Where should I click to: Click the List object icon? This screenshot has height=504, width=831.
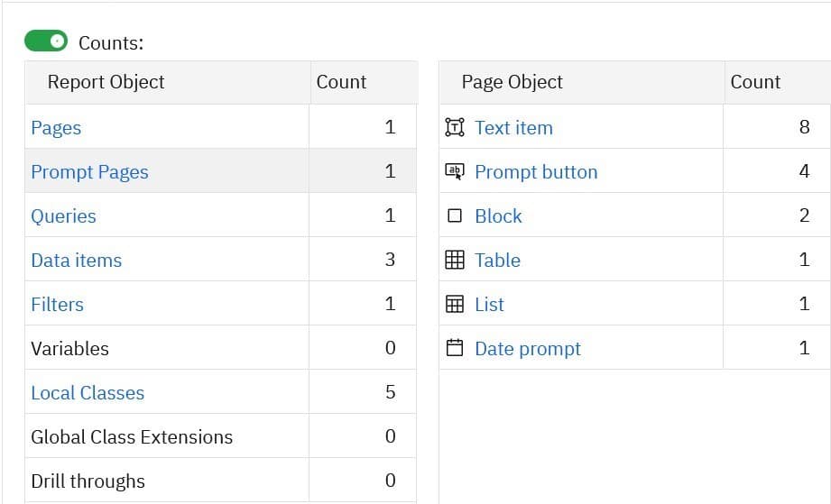[x=455, y=304]
